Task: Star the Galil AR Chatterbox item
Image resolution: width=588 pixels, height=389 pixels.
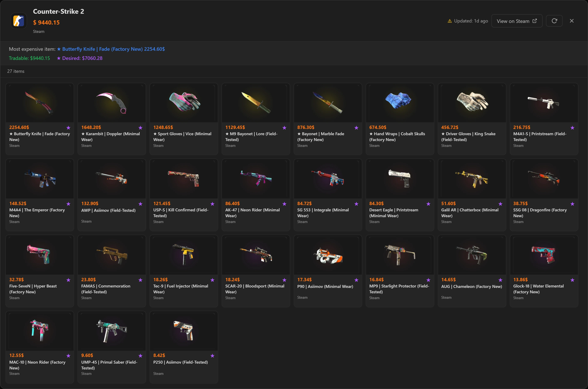Action: [x=500, y=204]
